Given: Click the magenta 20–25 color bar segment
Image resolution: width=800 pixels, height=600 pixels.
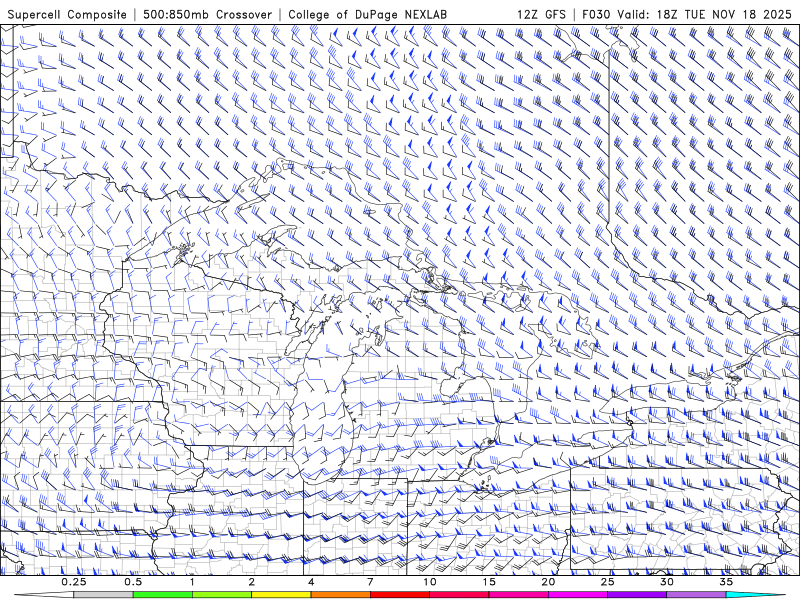Looking at the screenshot, I should pyautogui.click(x=578, y=595).
